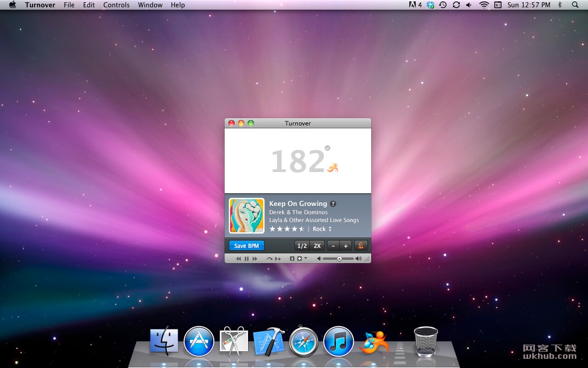The image size is (588, 368).
Task: Click the metronome button in Turnover
Action: point(361,246)
